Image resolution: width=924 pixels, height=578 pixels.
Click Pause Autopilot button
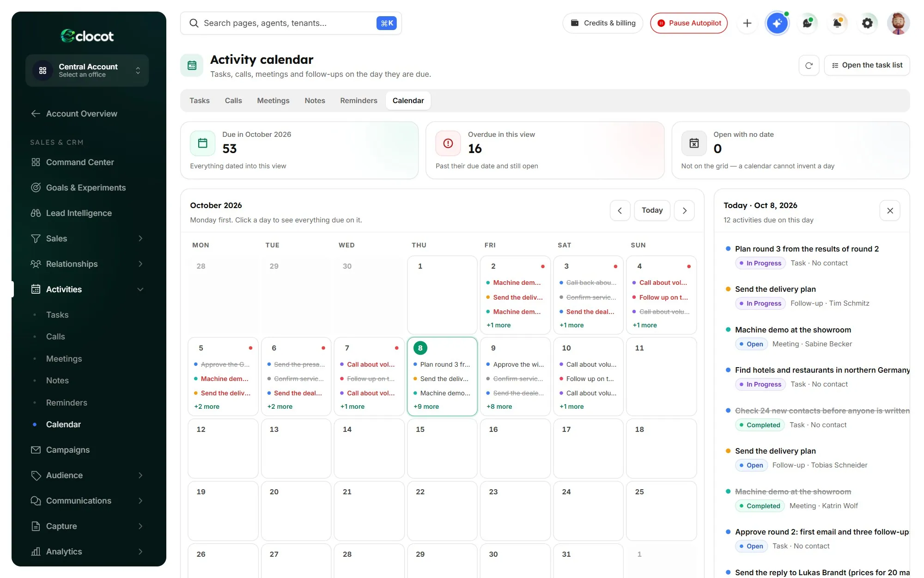(x=689, y=23)
